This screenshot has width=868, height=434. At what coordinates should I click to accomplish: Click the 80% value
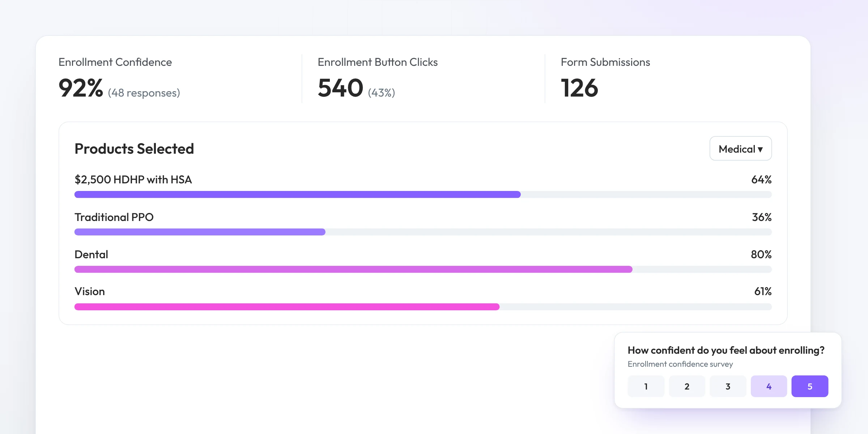click(761, 254)
